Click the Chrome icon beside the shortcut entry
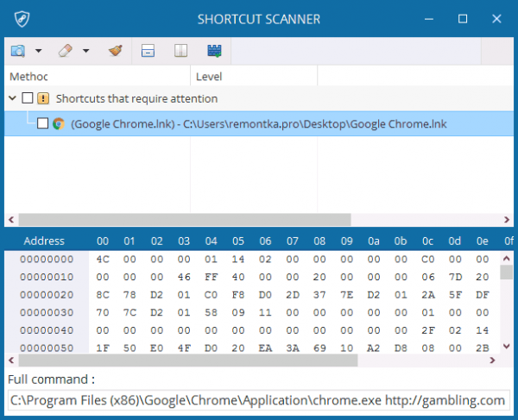This screenshot has height=420, width=518. point(59,123)
